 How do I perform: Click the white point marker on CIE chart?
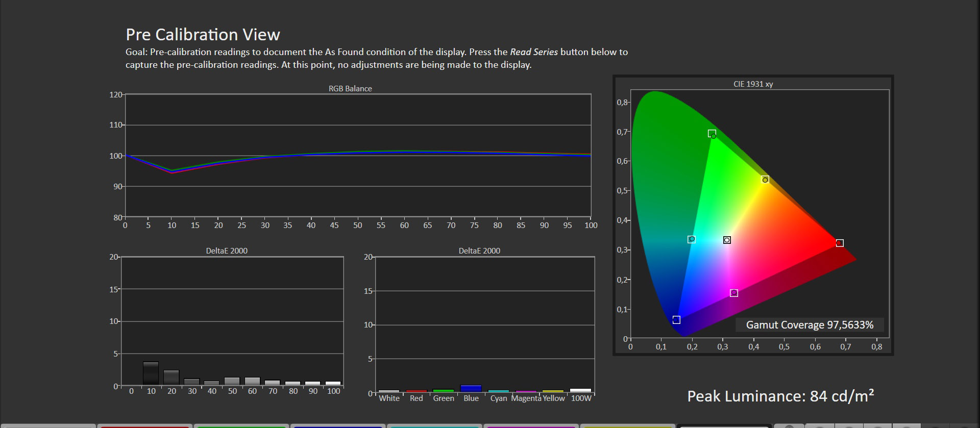click(727, 240)
